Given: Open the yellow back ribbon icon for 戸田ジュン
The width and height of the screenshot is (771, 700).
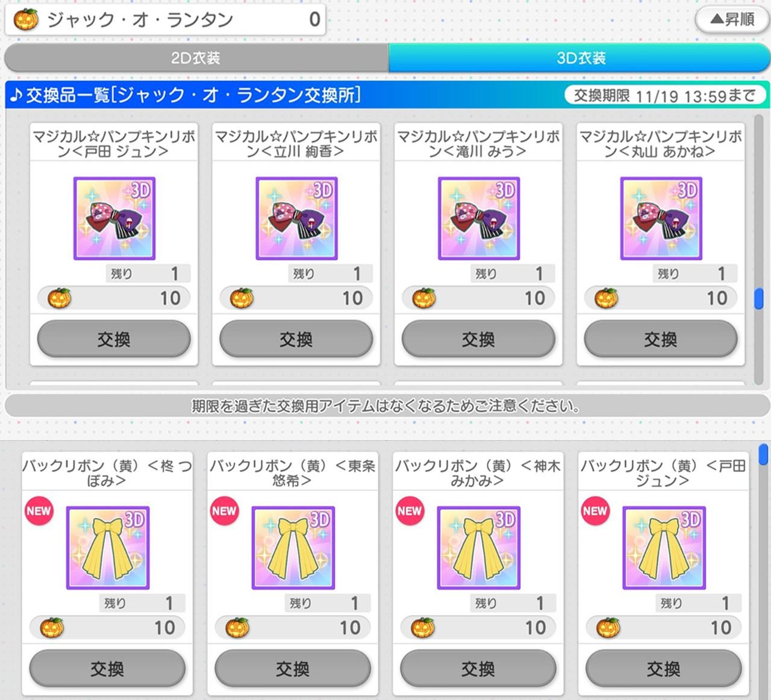Looking at the screenshot, I should [x=664, y=548].
